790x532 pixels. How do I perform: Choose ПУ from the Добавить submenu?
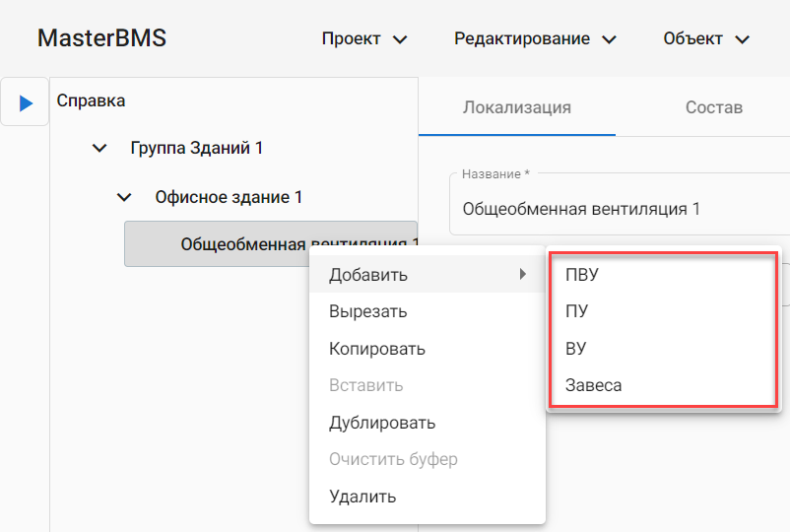tap(577, 311)
